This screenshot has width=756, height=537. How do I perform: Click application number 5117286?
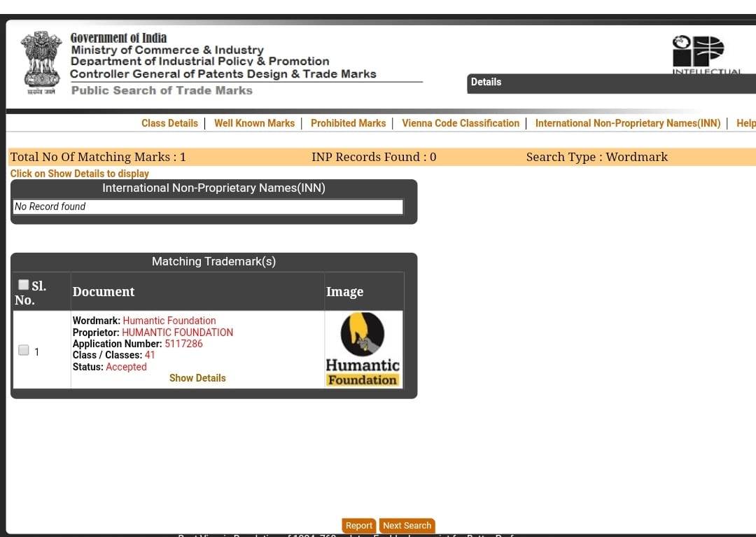click(183, 344)
